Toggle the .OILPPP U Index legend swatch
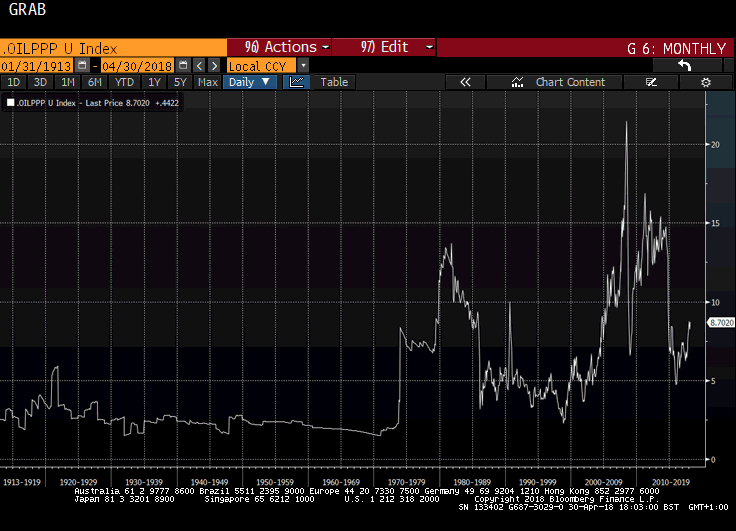Screen dimensions: 736x531 pos(10,103)
